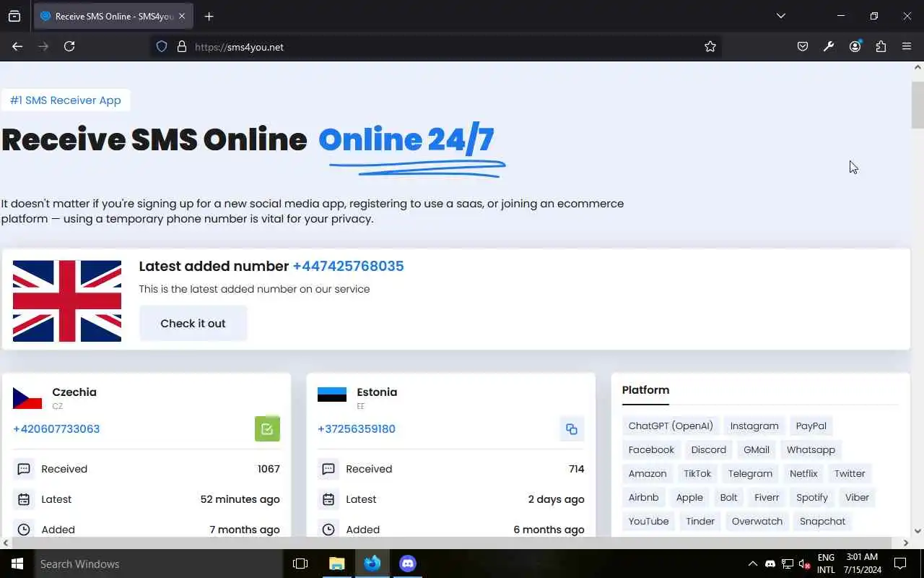Select the Spotify platform tag

(812, 497)
